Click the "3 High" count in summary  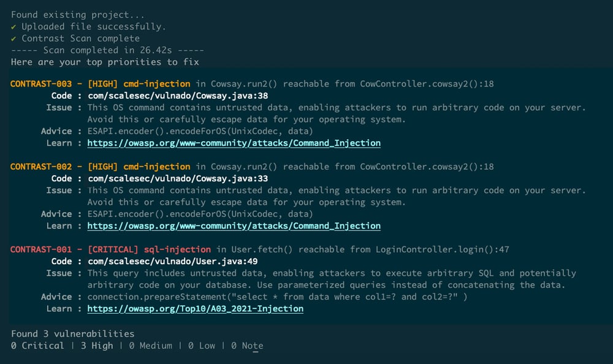96,346
